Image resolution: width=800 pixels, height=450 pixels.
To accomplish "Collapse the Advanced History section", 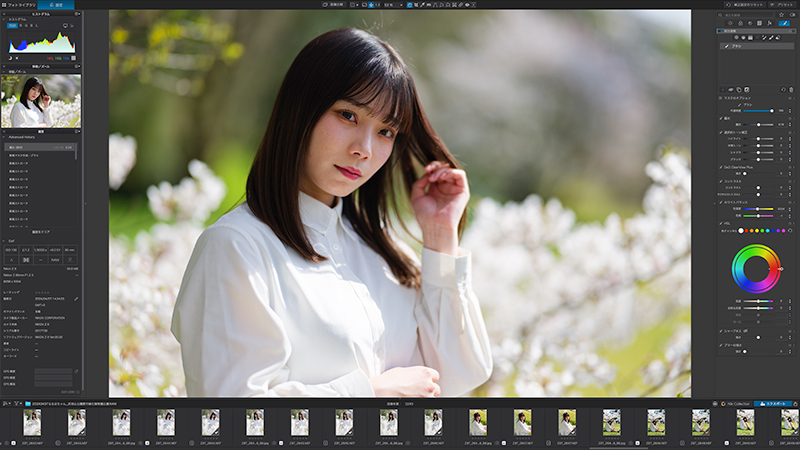I will 4,137.
